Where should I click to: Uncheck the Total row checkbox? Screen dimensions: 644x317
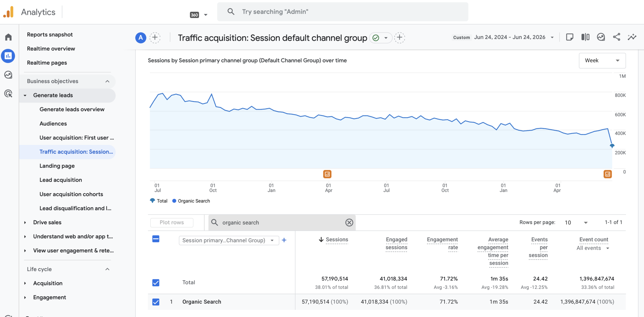click(x=156, y=283)
